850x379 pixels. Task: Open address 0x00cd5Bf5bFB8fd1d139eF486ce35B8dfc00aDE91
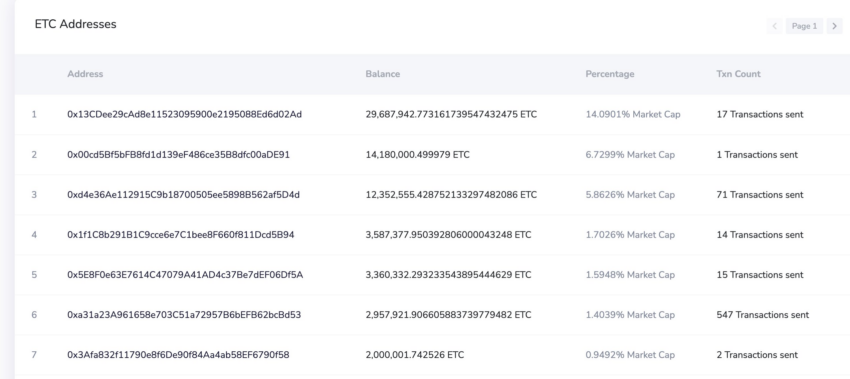(178, 155)
